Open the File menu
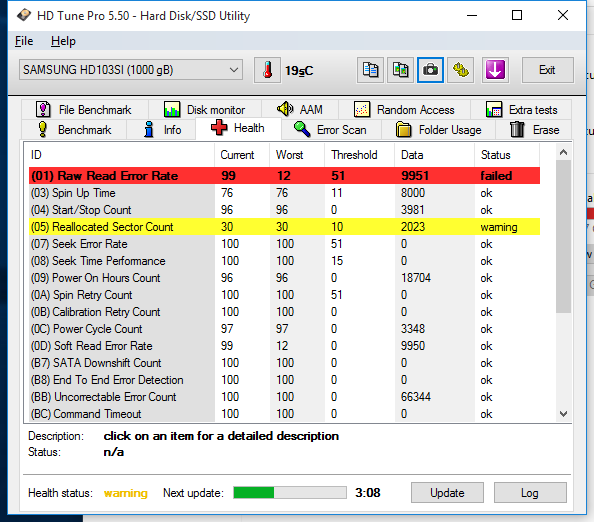594x522 pixels. [x=24, y=41]
